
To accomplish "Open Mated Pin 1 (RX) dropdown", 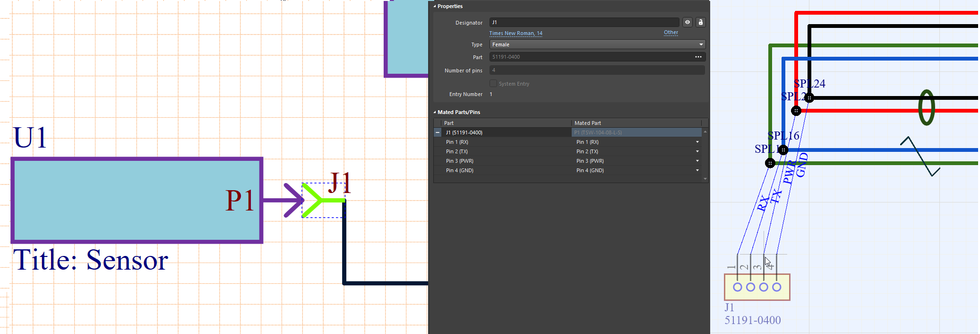I will (x=697, y=142).
